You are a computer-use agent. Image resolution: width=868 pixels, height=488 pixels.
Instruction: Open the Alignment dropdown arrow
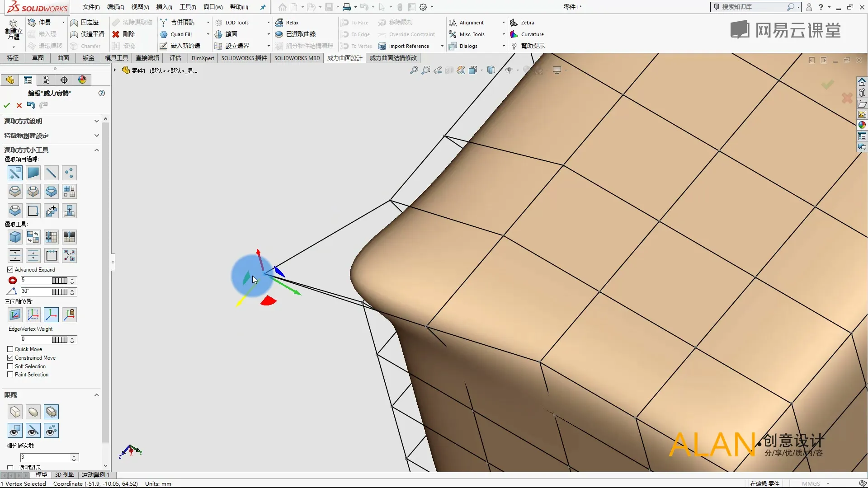pos(504,23)
